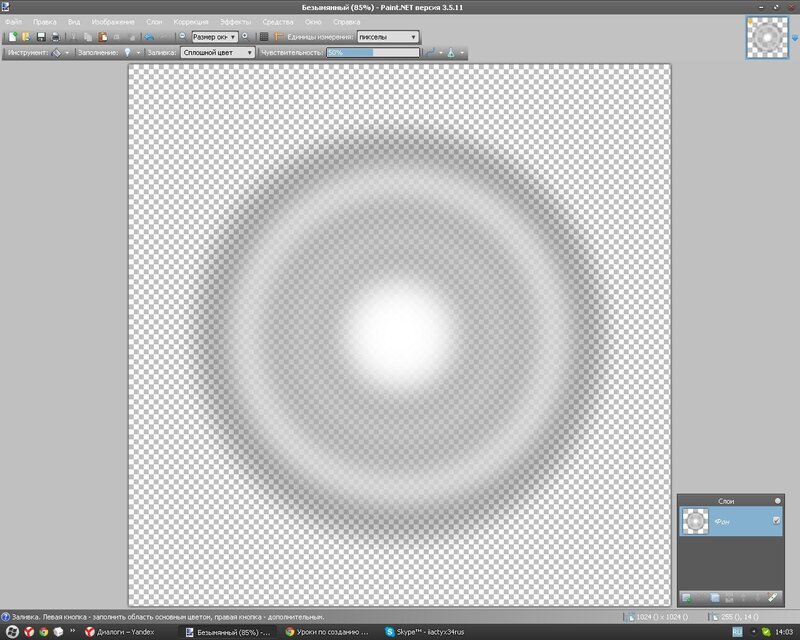Click the zoom in magnifier icon
The height and width of the screenshot is (640, 800).
tap(246, 36)
